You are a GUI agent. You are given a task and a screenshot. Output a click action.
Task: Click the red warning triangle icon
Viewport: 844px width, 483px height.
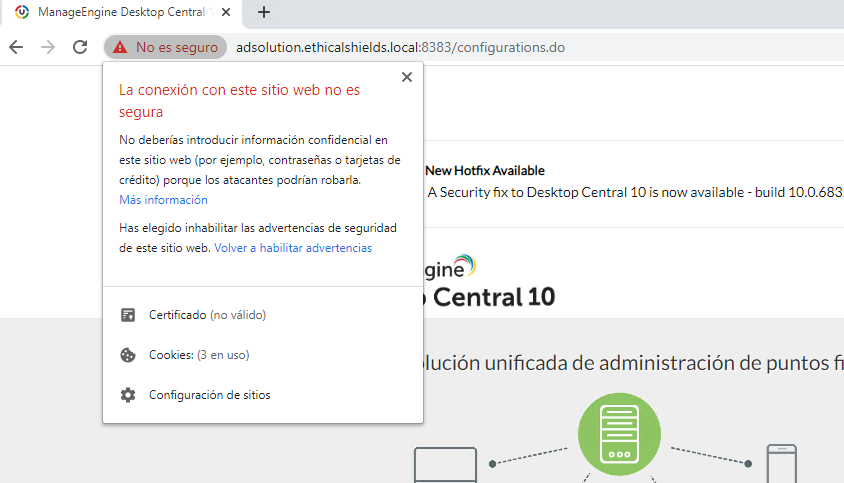[120, 47]
